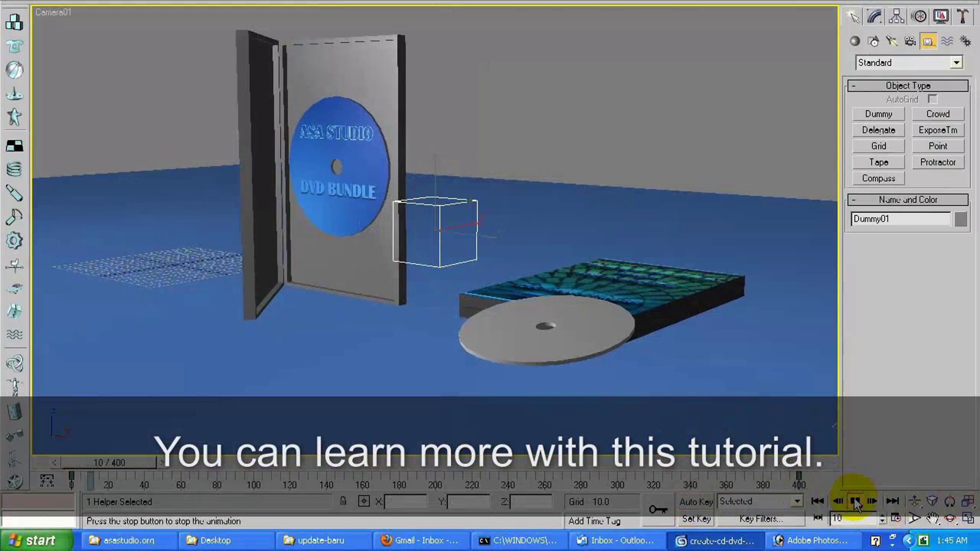This screenshot has width=980, height=551.
Task: Click the Go to End playback button
Action: click(x=893, y=501)
